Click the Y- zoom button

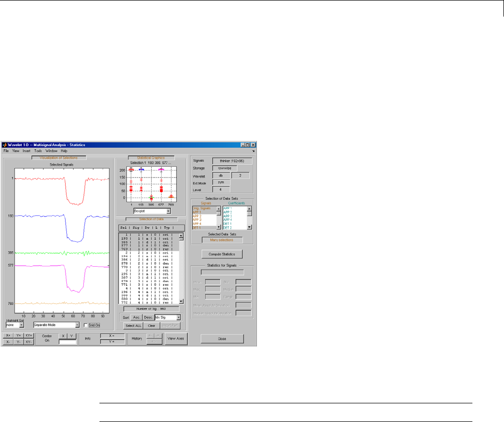click(x=18, y=342)
